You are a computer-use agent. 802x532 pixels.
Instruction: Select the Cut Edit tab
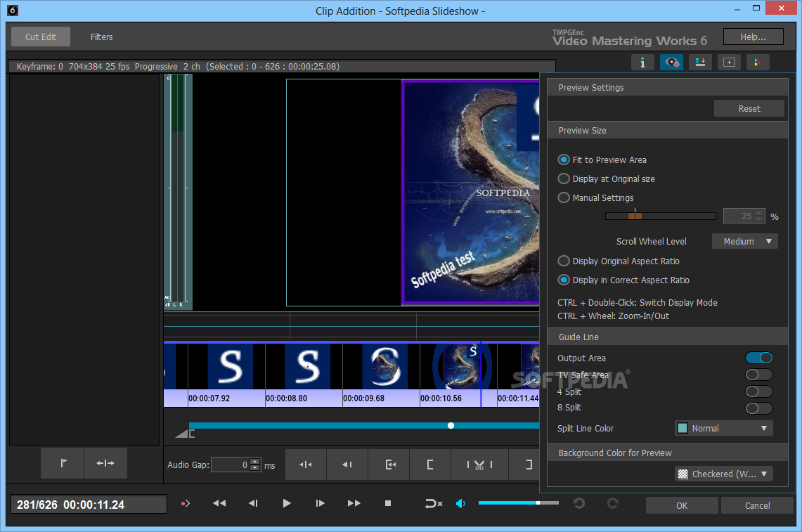tap(41, 37)
